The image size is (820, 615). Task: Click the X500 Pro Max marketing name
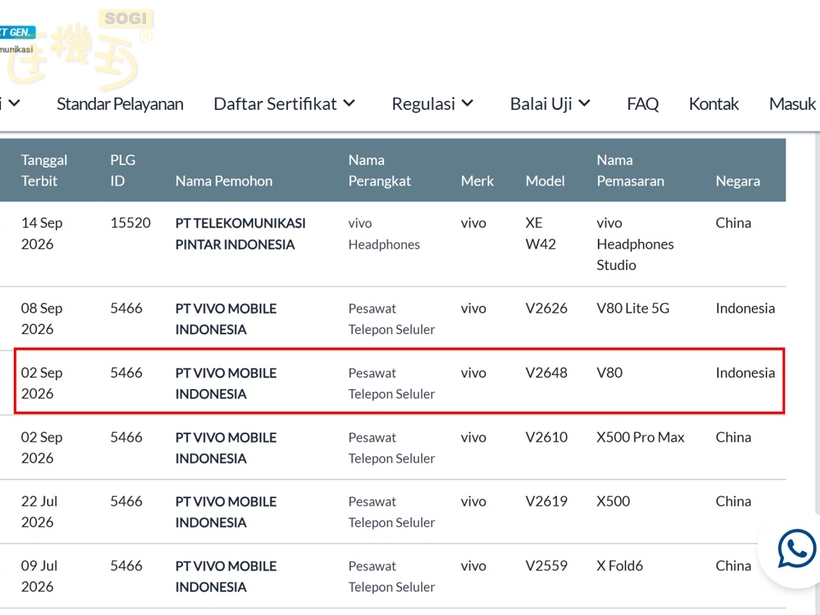[641, 437]
